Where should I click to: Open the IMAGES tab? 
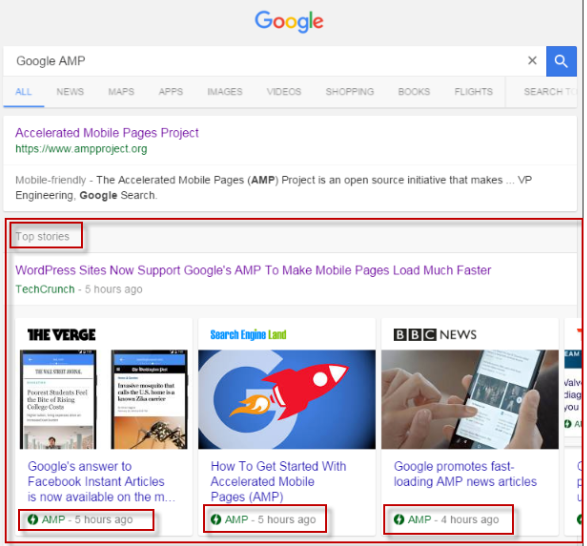point(225,92)
